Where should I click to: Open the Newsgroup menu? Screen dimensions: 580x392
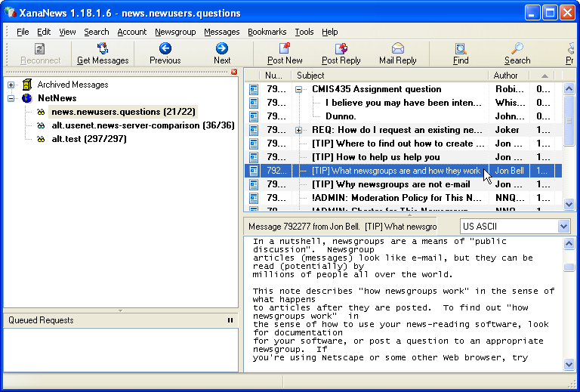pyautogui.click(x=175, y=32)
